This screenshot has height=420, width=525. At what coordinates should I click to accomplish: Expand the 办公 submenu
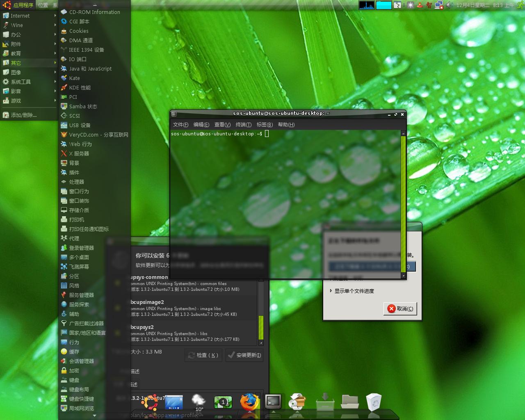tap(29, 34)
